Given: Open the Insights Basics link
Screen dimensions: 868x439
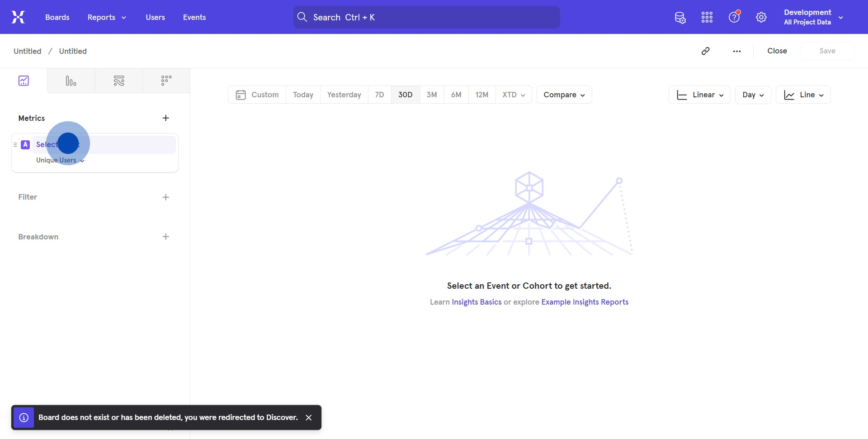Looking at the screenshot, I should point(476,302).
